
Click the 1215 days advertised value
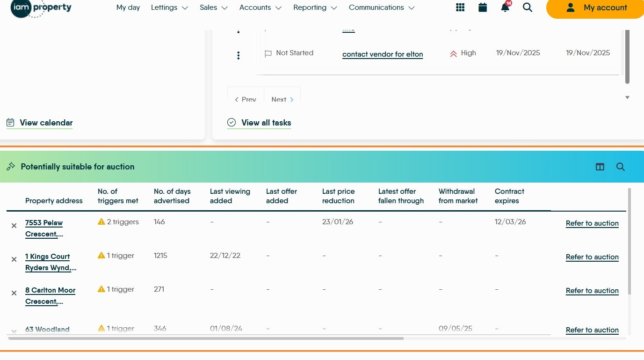pos(160,256)
